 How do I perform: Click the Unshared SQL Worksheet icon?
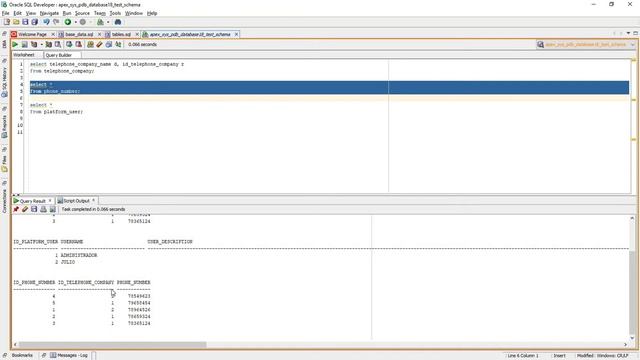coord(90,44)
